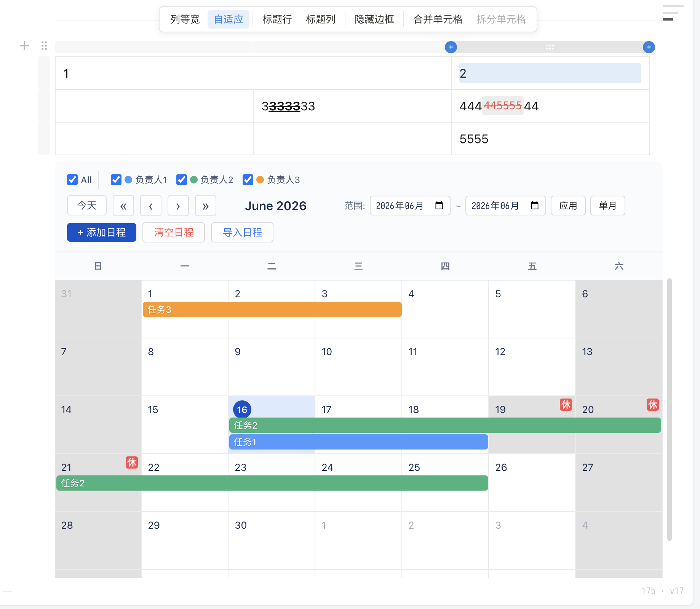
Task: Go to previous month with single-left arrow
Action: pos(151,206)
